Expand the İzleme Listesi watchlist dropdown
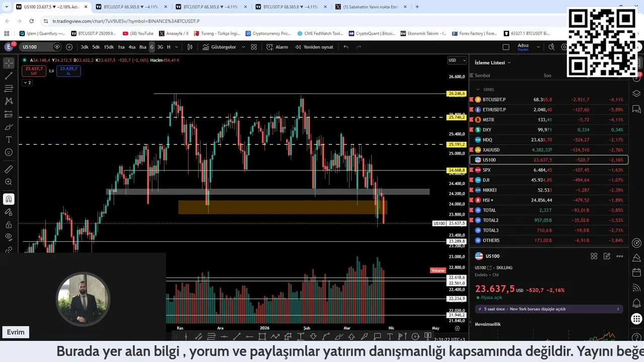Viewport: 644px width, 362px height. coord(493,62)
